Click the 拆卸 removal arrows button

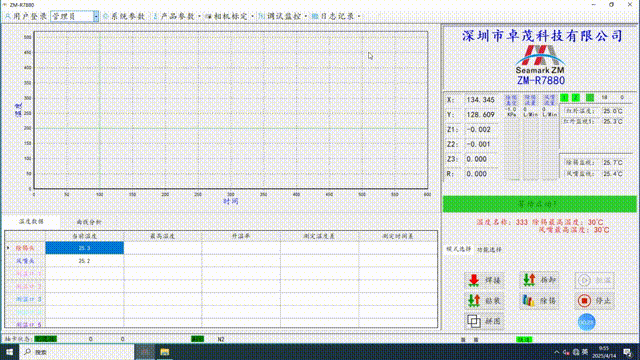click(540, 280)
